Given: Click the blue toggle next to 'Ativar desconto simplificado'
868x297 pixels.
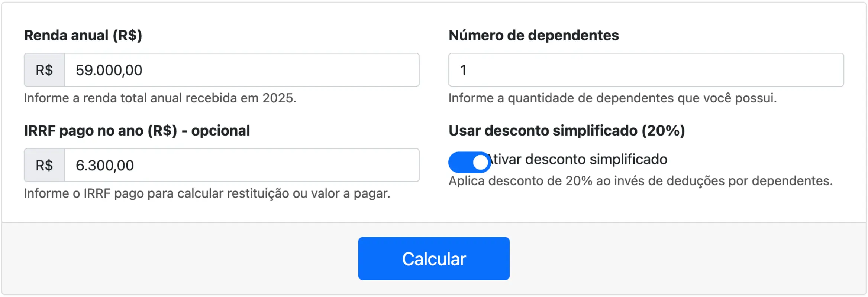Looking at the screenshot, I should click(469, 161).
